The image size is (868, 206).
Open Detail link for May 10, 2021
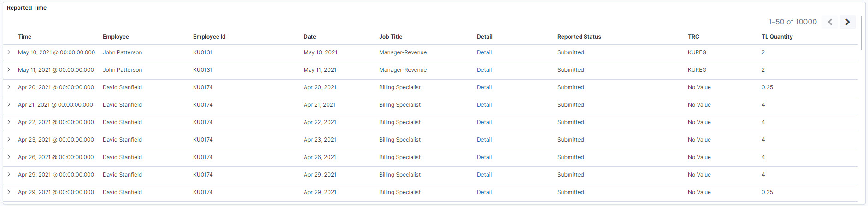pyautogui.click(x=484, y=52)
